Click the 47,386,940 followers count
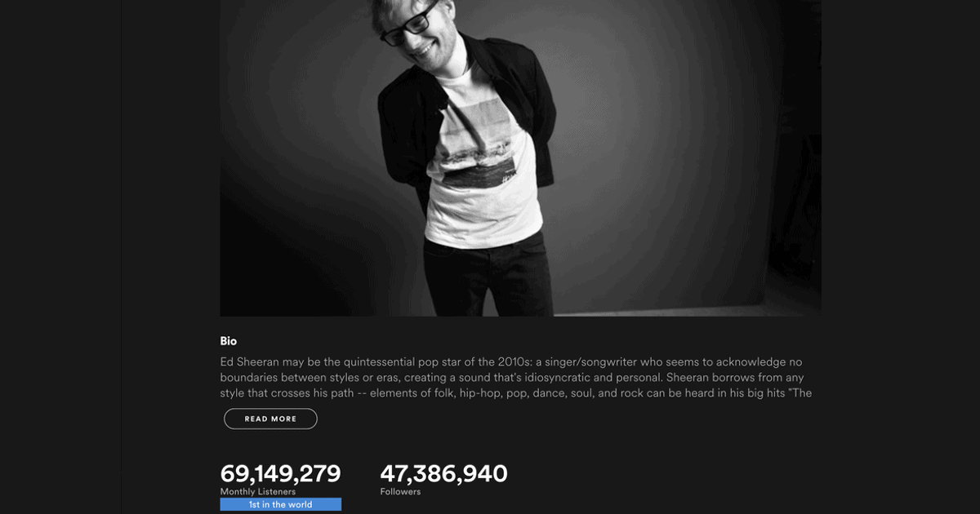This screenshot has height=514, width=980. pyautogui.click(x=443, y=473)
